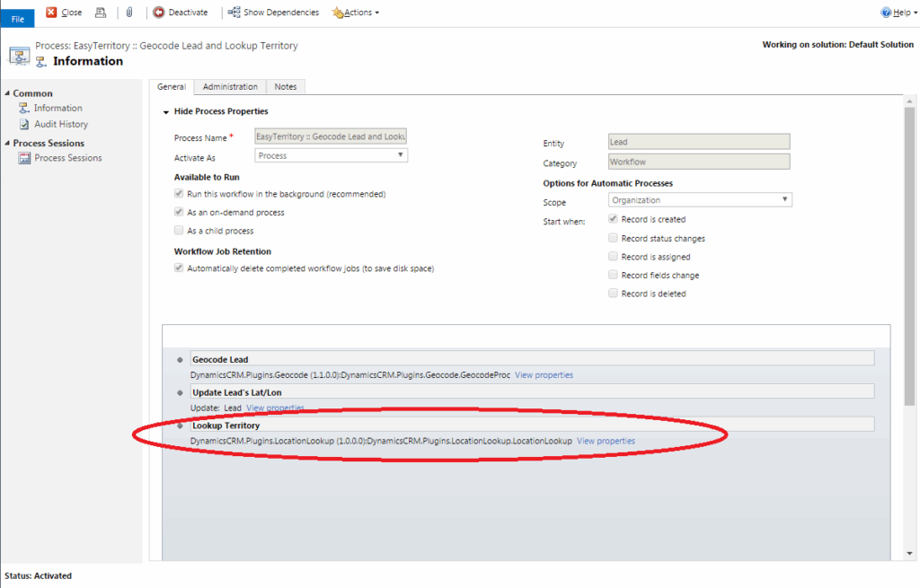This screenshot has width=920, height=588.
Task: Click the Deactivate process icon
Action: pyautogui.click(x=159, y=13)
